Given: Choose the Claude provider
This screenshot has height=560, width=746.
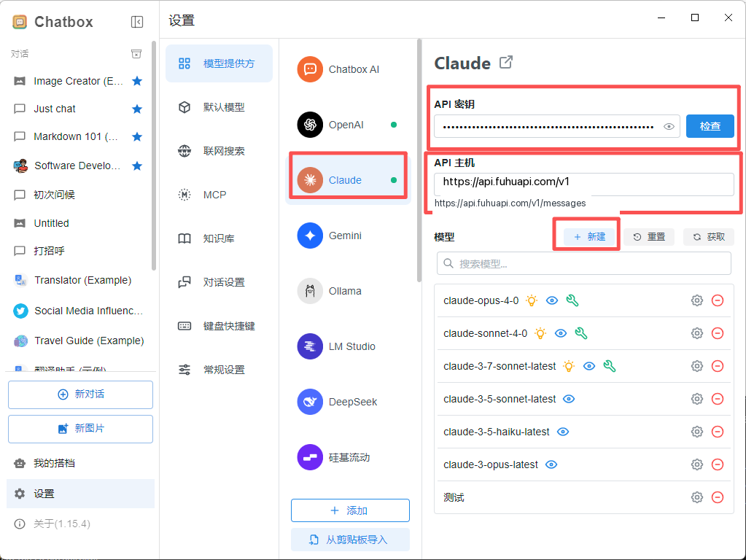Looking at the screenshot, I should click(349, 180).
